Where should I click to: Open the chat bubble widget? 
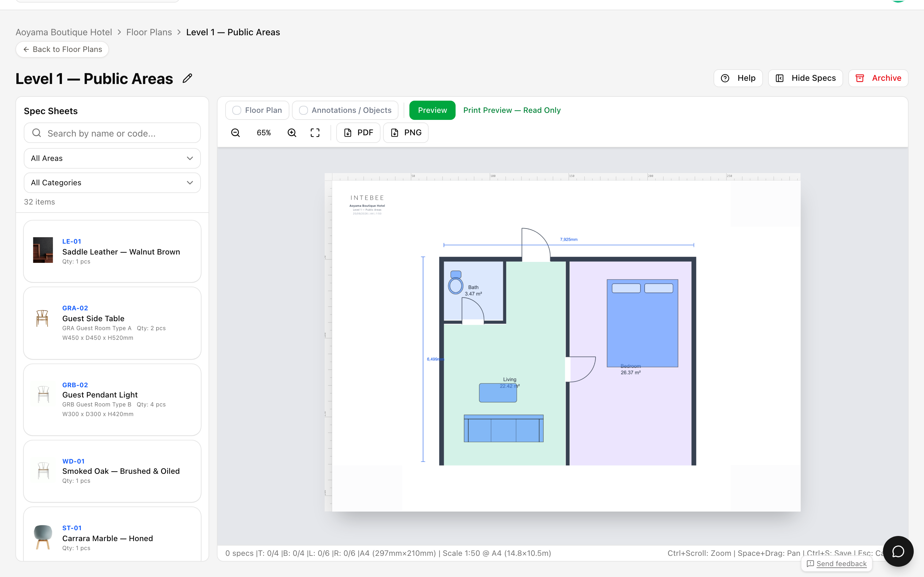coord(898,551)
